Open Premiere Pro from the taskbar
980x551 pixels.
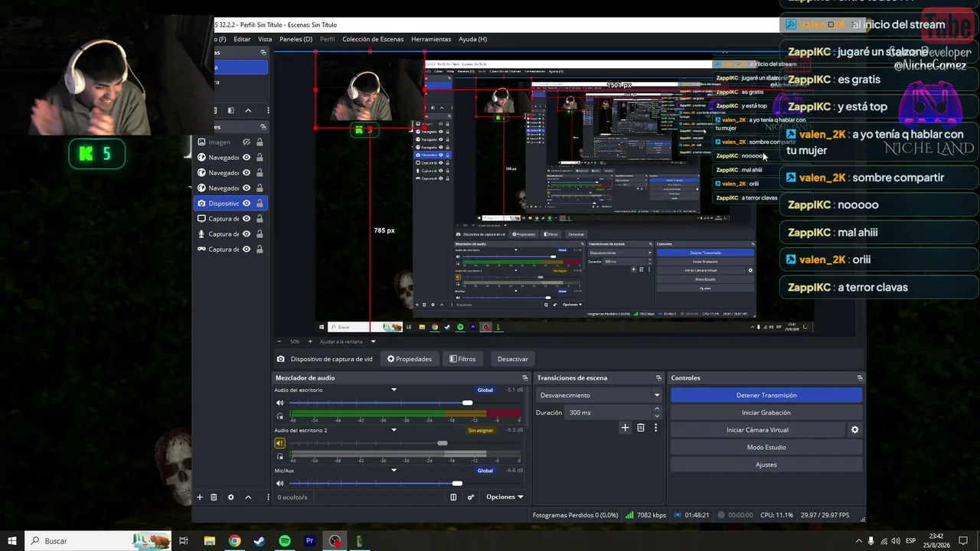310,541
